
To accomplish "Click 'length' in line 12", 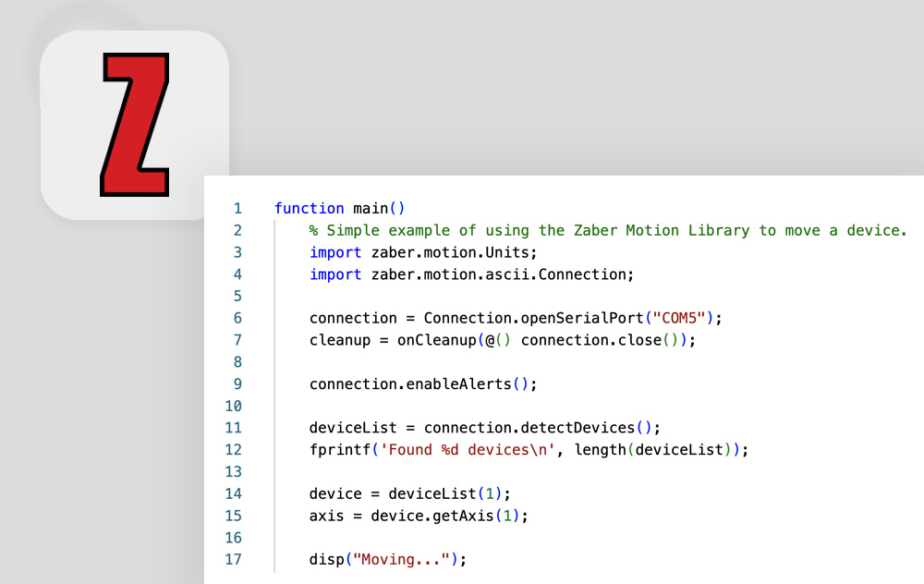I will [x=600, y=450].
